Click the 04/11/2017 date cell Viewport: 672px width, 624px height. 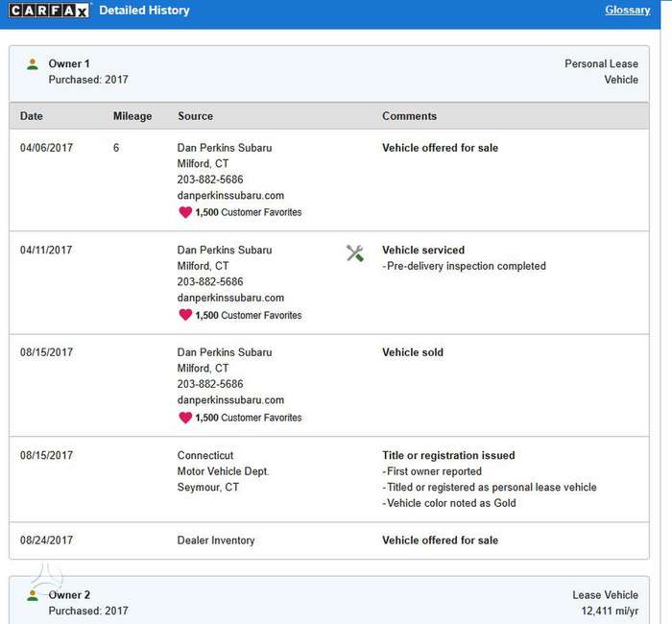pos(46,251)
